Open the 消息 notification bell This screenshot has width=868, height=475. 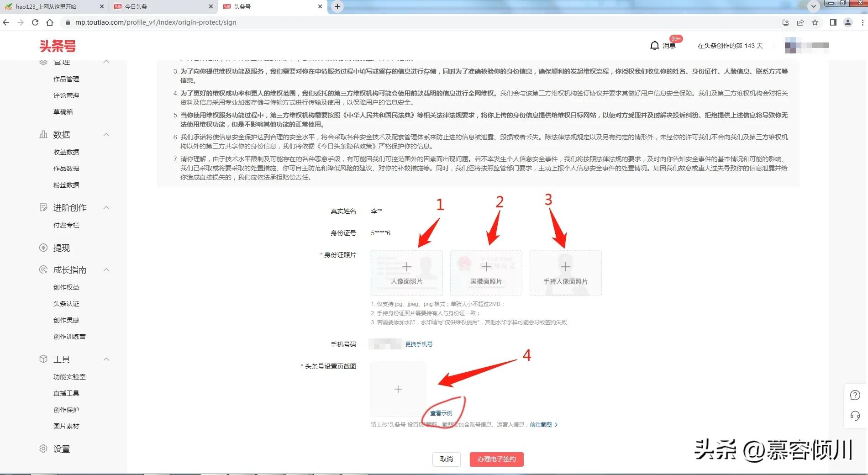coord(654,45)
